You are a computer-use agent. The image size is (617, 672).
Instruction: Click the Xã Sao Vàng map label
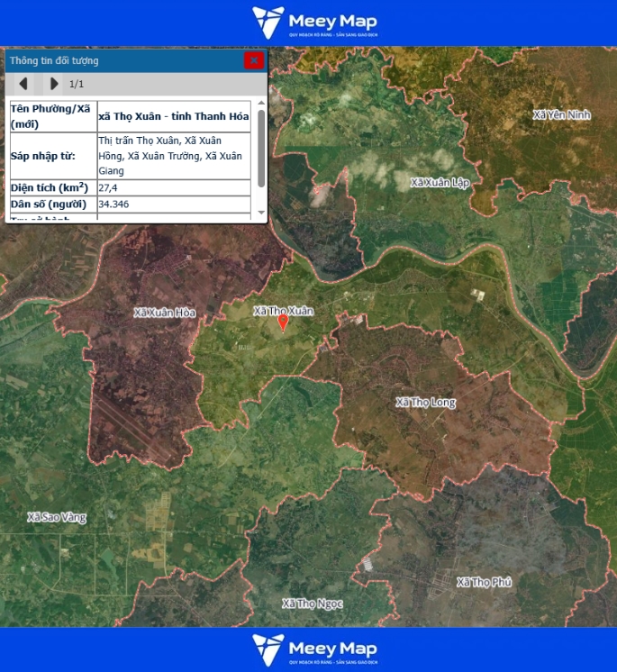coord(57,517)
